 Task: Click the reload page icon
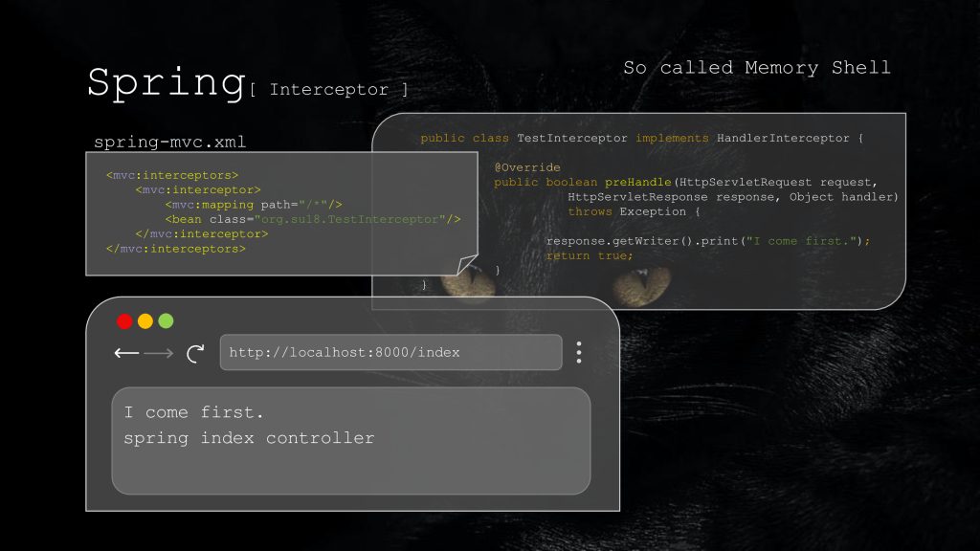[195, 354]
